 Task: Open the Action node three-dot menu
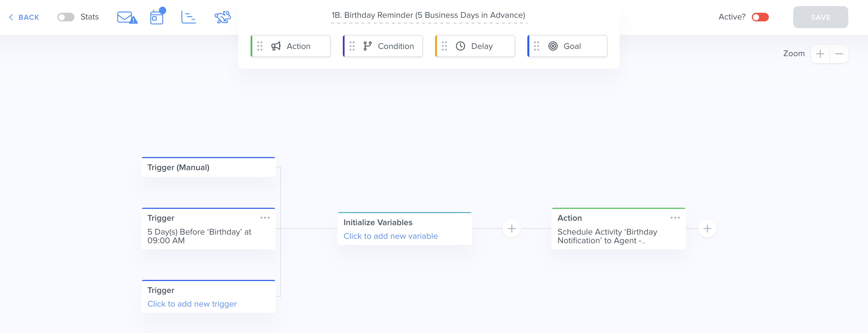click(675, 218)
